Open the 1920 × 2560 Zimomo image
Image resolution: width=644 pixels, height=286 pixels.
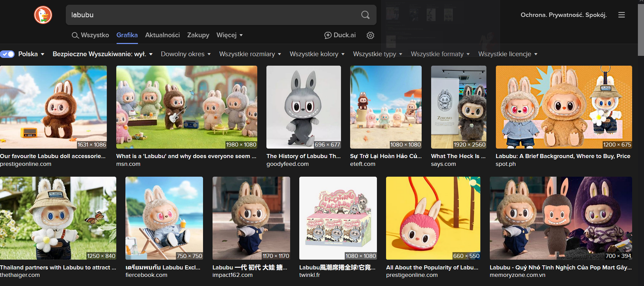pyautogui.click(x=459, y=107)
